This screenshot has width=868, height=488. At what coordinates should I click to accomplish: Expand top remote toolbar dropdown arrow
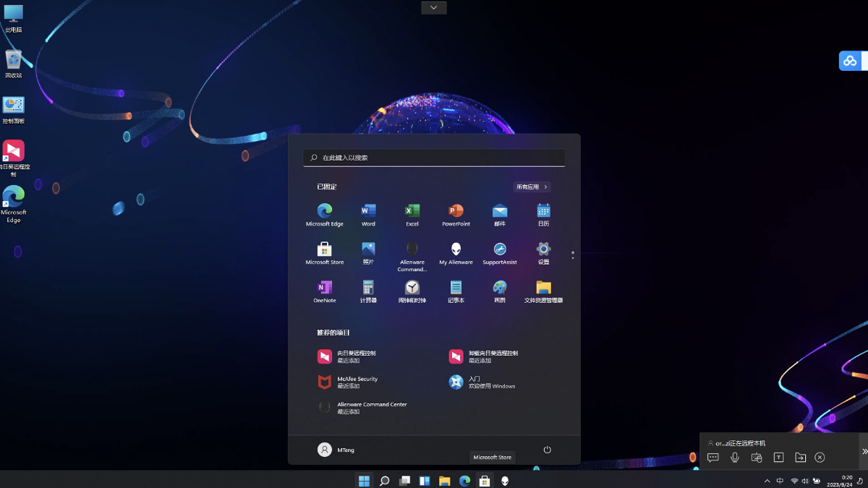click(434, 7)
